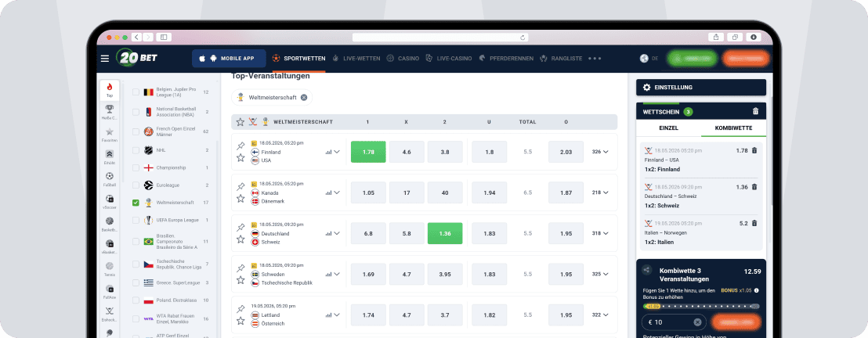868x338 pixels.
Task: Switch bet slip to Einzel tab
Action: (x=668, y=128)
